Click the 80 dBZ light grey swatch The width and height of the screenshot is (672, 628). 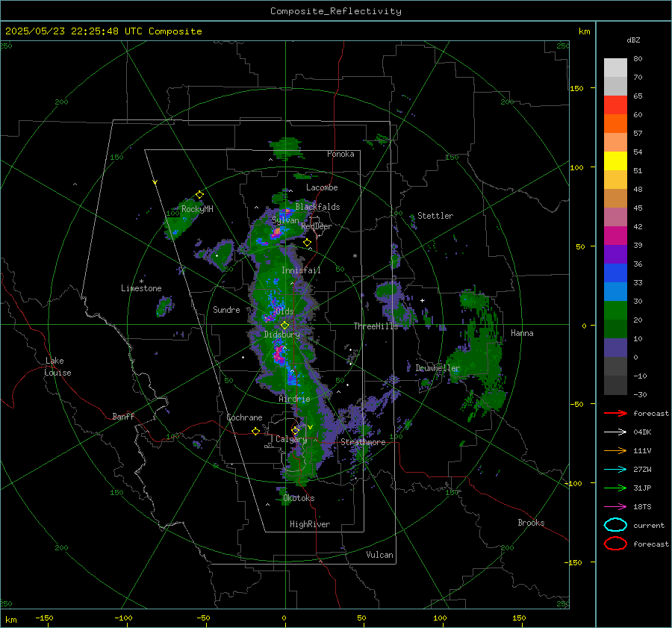(615, 67)
